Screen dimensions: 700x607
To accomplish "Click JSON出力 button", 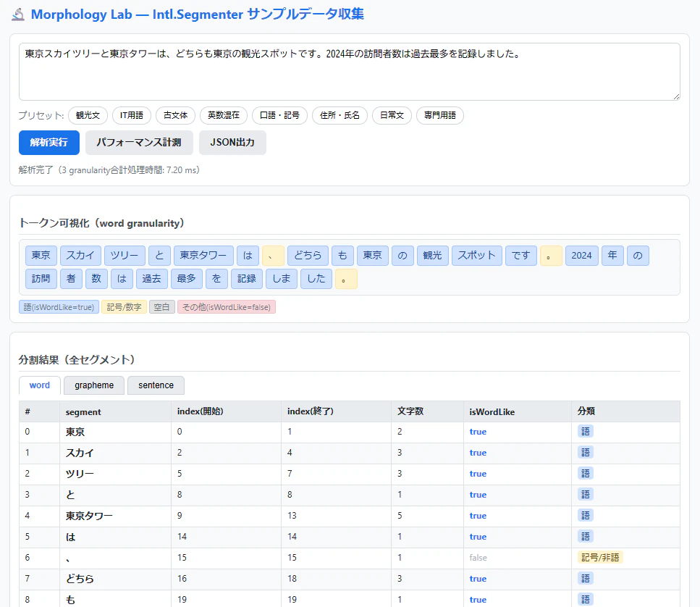I will (x=232, y=143).
